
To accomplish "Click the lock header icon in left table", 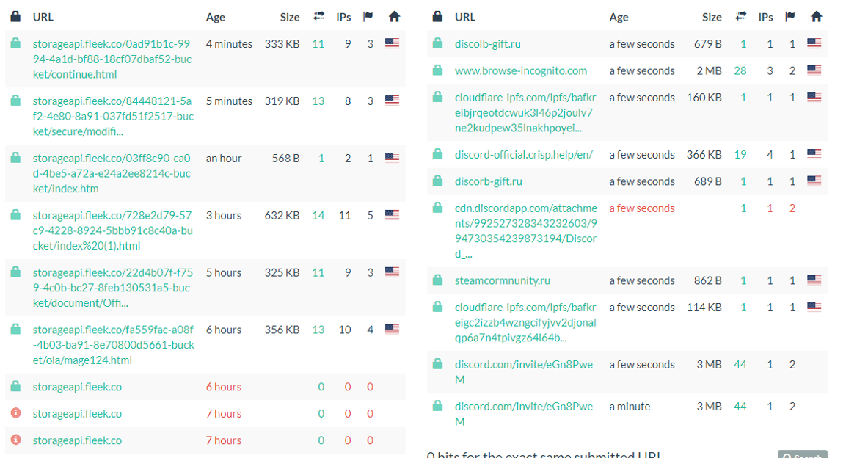I will tap(15, 17).
